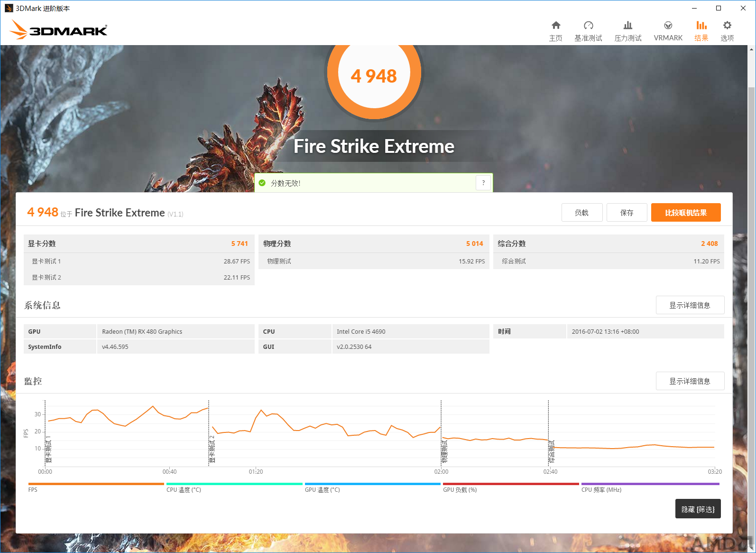Toggle the CPU 温度 (°C) legend filter

[234, 487]
